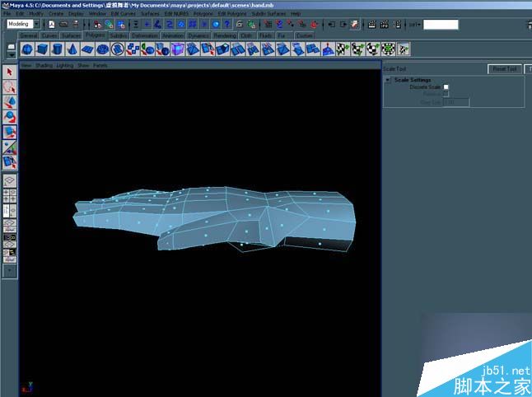Create a polygon cube from shelf
The width and height of the screenshot is (532, 397).
click(42, 49)
